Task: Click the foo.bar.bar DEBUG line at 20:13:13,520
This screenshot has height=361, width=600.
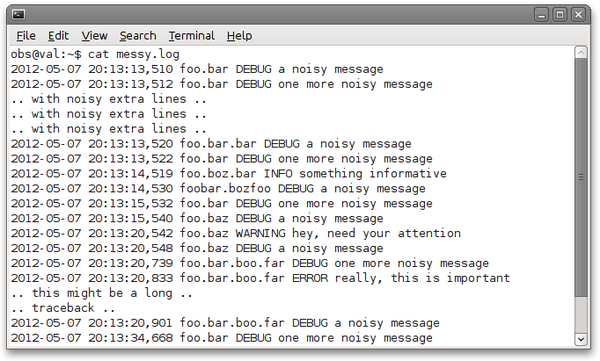Action: [x=211, y=144]
